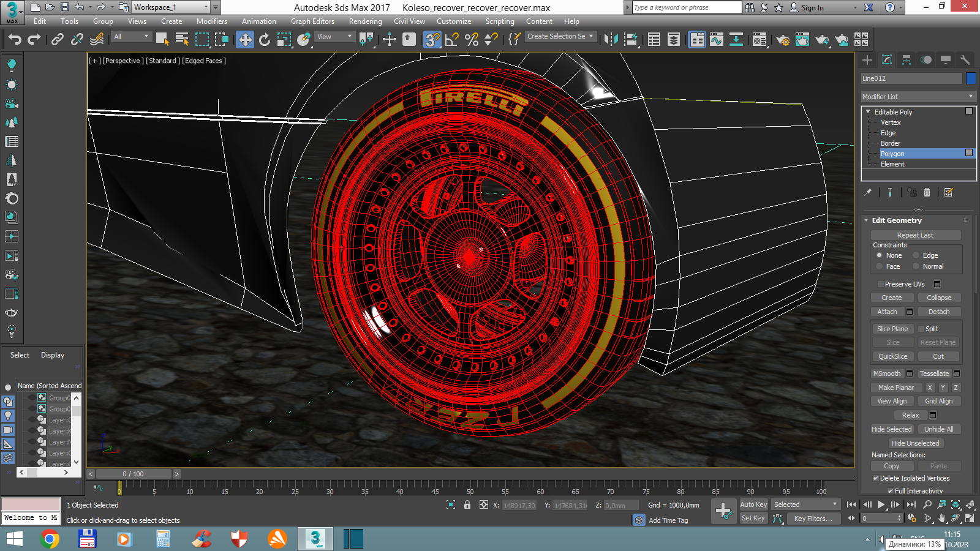Click the Make Planar button
The image size is (980, 551).
pyautogui.click(x=896, y=388)
